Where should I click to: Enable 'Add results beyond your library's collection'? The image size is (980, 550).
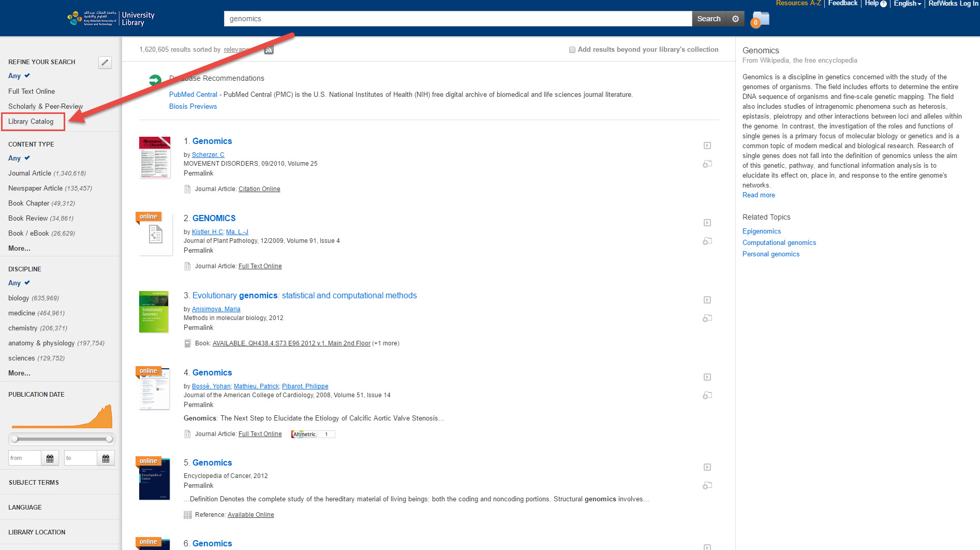(x=572, y=50)
